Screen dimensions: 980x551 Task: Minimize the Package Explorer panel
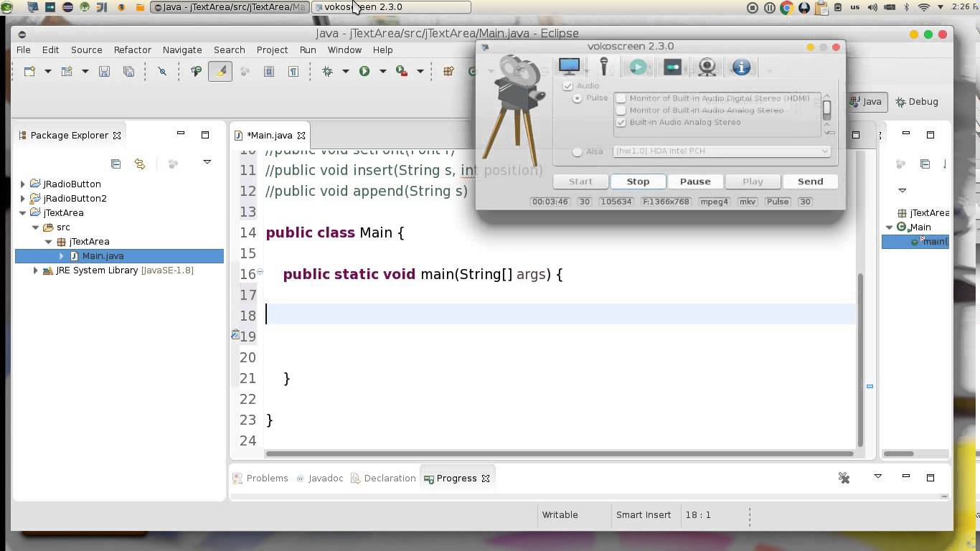pos(181,133)
